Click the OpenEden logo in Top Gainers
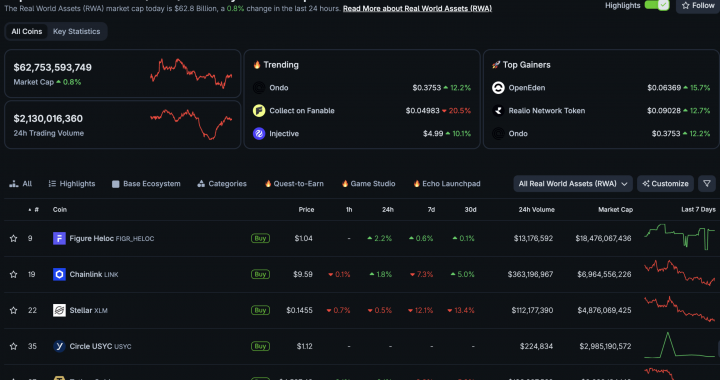Viewport: 720px width, 380px height. (498, 88)
